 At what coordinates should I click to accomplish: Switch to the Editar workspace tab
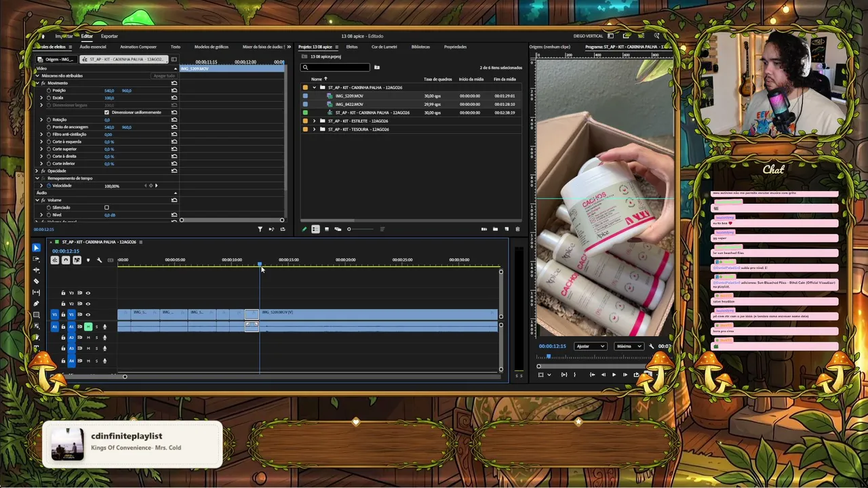coord(87,36)
